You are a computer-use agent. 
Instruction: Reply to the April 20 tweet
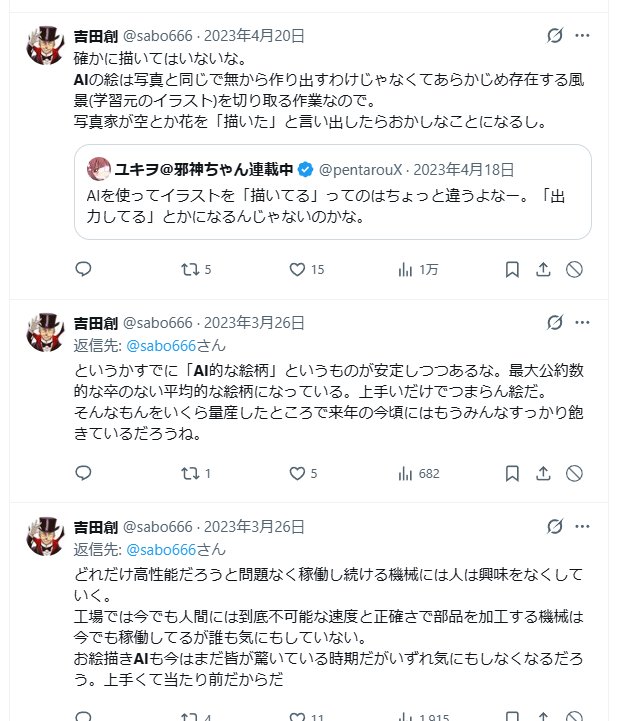(84, 269)
